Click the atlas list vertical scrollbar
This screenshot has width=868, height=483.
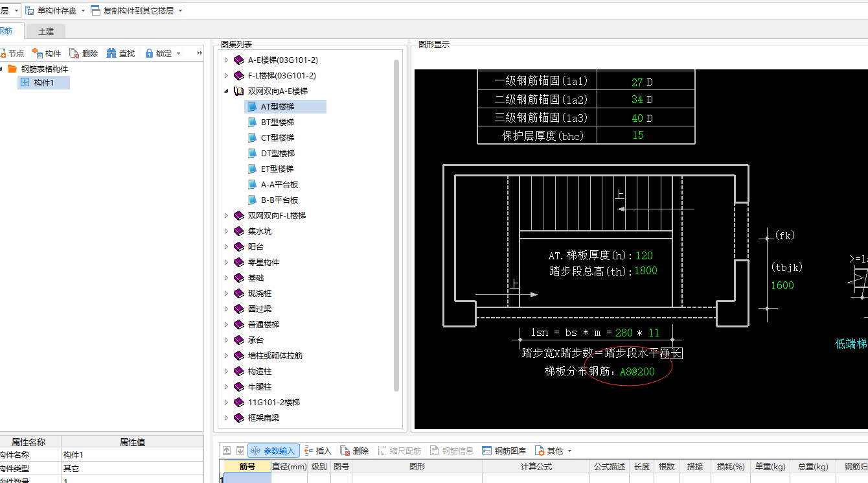tap(396, 226)
